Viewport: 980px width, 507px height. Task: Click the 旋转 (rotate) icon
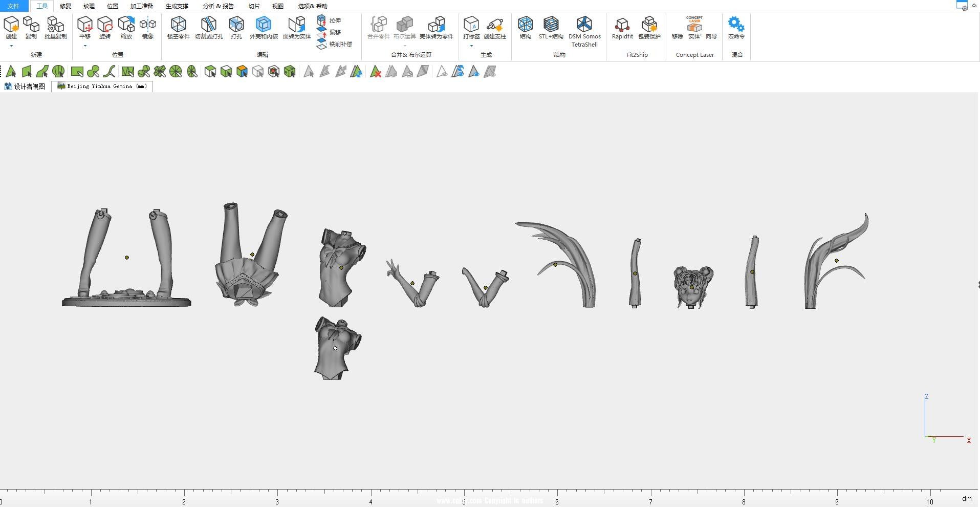tap(105, 28)
